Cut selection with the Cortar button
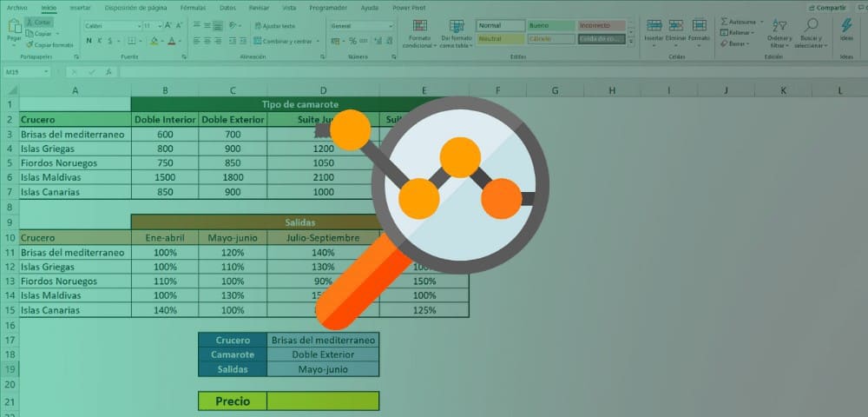Viewport: 868px width, 417px height. [x=39, y=22]
